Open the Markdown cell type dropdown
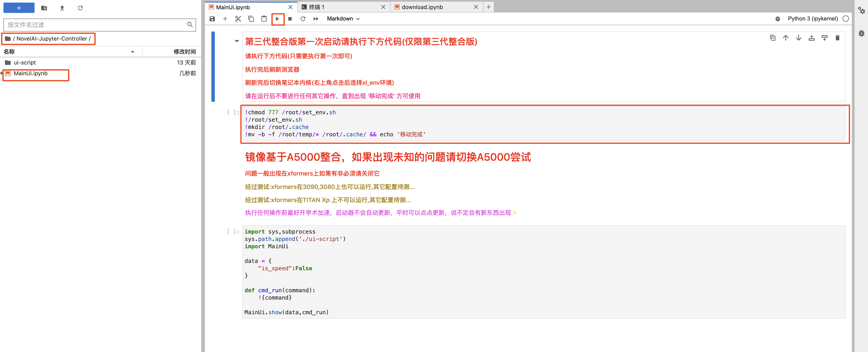This screenshot has height=352, width=868. coord(343,19)
